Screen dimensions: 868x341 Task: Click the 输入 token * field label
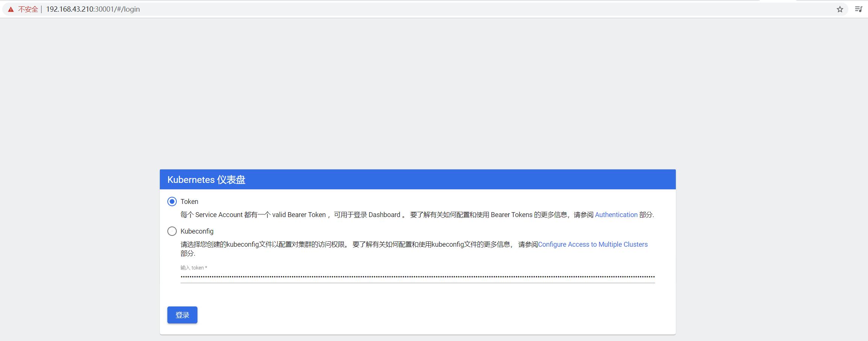tap(194, 268)
